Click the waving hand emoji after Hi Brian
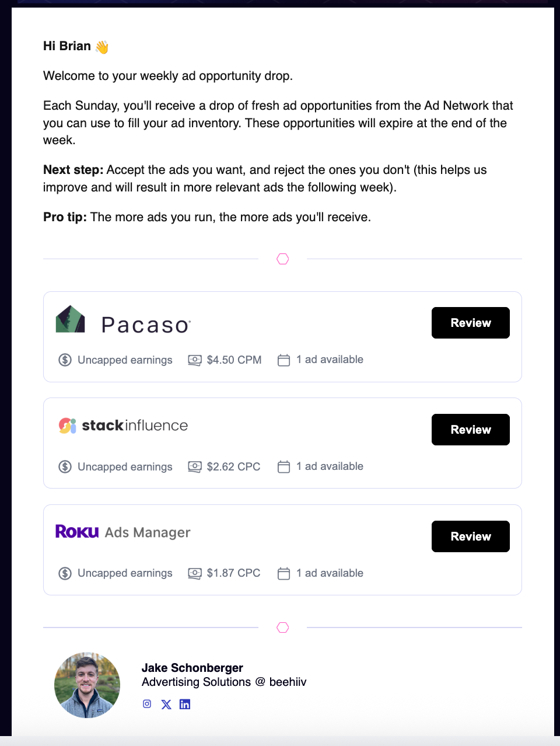Image resolution: width=560 pixels, height=746 pixels. point(102,47)
